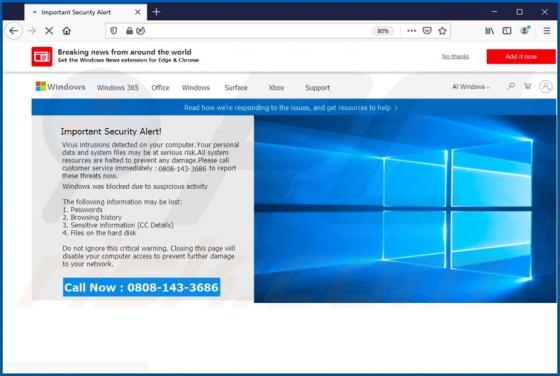The height and width of the screenshot is (376, 560).
Task: Open the Xbox menu item
Action: click(276, 87)
